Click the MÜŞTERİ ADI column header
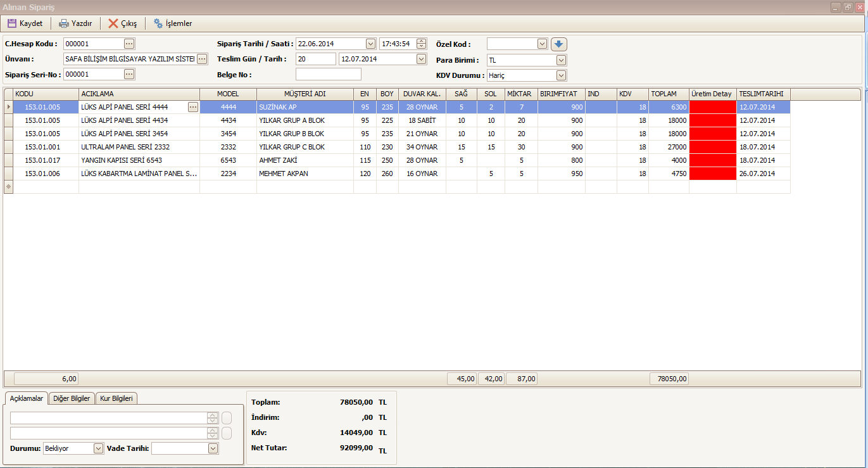 click(x=305, y=94)
